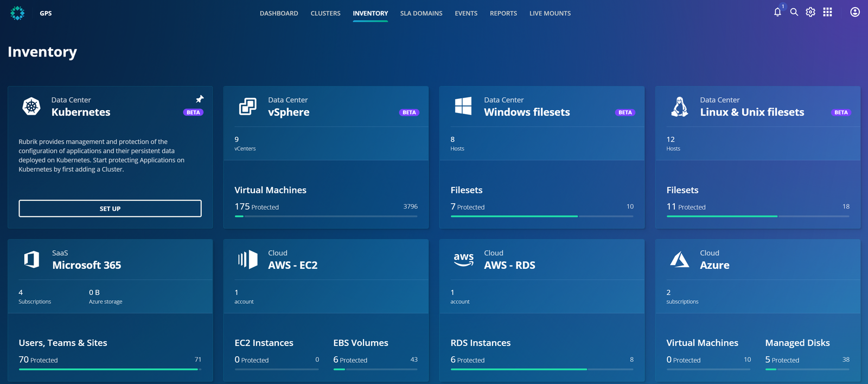
Task: Click the Rubrik logo icon
Action: [x=17, y=13]
